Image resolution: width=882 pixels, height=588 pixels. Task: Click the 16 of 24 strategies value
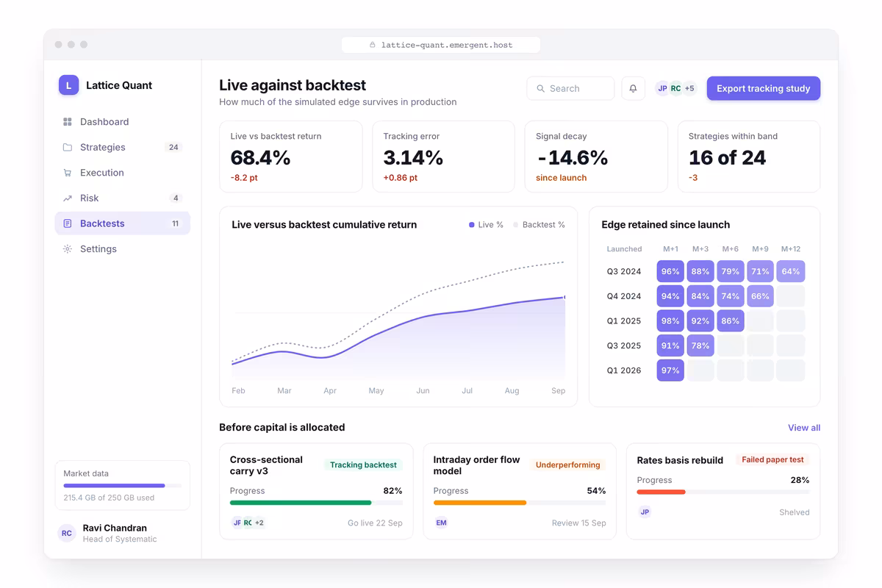tap(727, 157)
